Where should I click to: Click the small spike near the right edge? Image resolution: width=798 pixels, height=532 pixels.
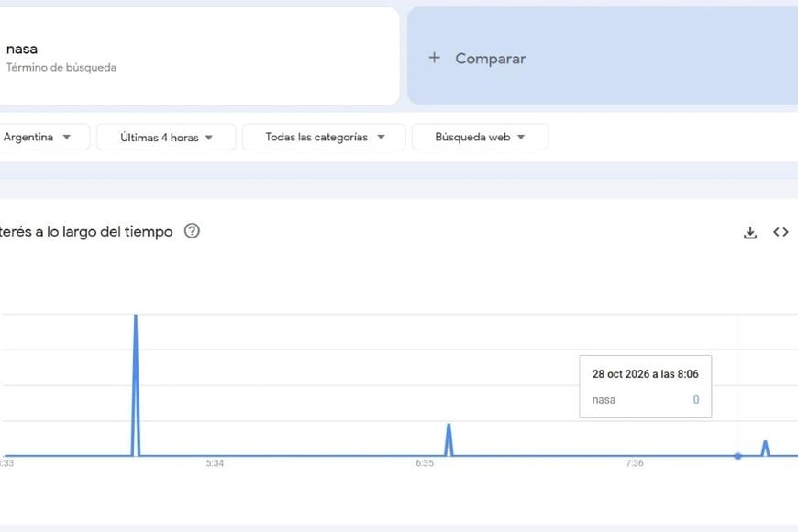pos(765,448)
